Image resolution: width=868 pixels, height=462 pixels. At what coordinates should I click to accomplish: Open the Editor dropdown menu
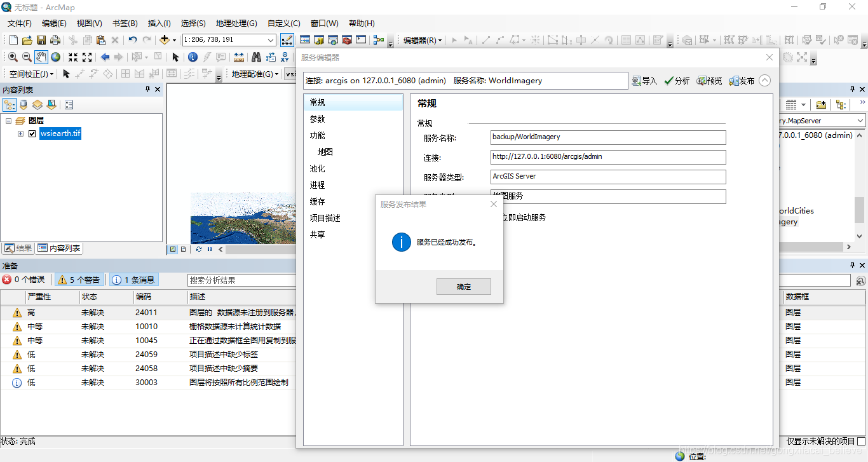423,40
